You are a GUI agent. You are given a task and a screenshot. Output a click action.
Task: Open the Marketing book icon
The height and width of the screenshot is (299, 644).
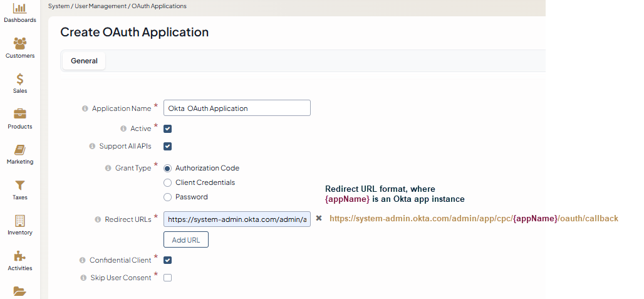[x=20, y=150]
